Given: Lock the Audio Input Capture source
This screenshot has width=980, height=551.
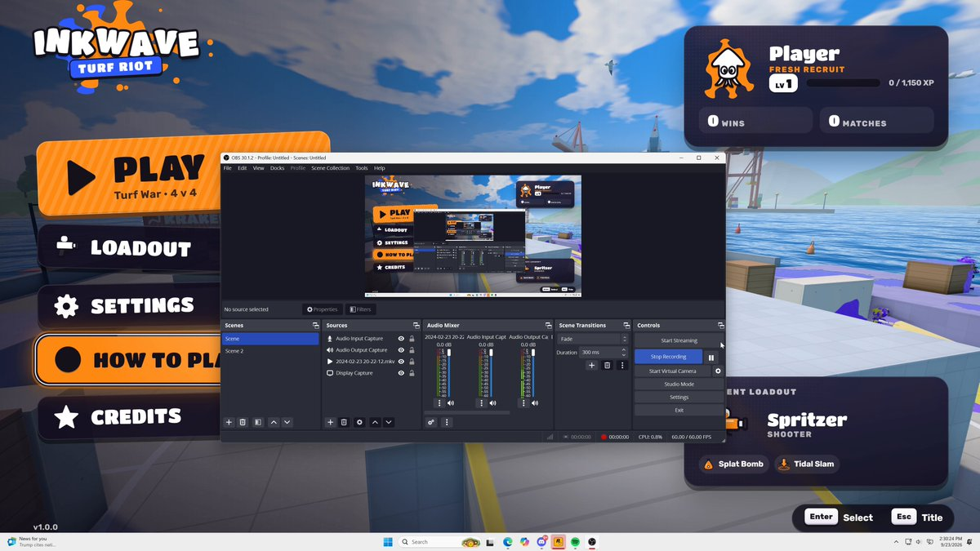Looking at the screenshot, I should (412, 338).
